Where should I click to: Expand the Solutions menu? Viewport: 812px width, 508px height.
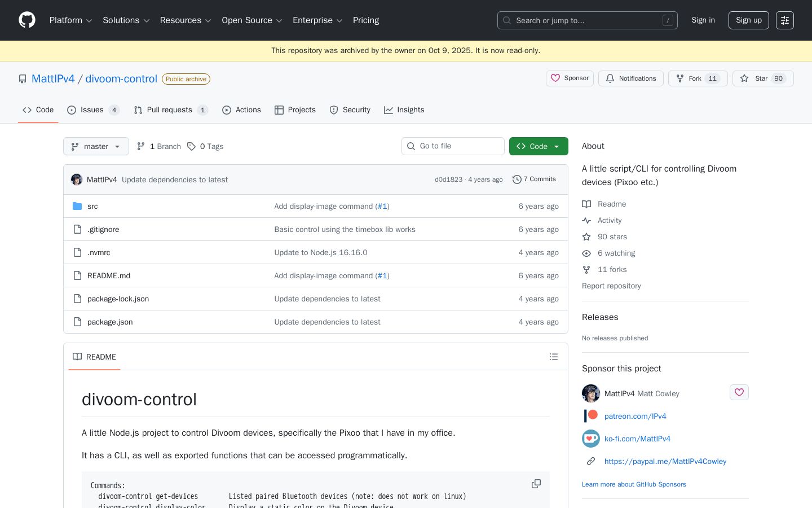(126, 20)
